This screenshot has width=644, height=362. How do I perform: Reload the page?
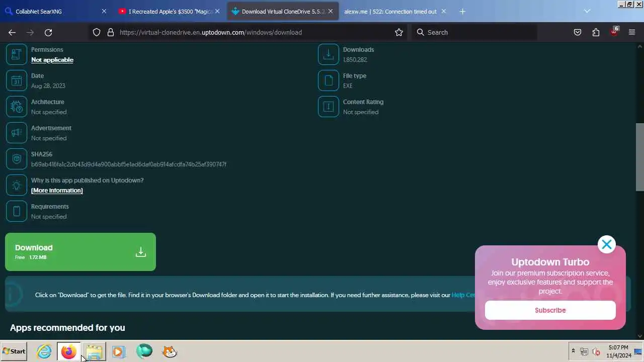tap(48, 32)
